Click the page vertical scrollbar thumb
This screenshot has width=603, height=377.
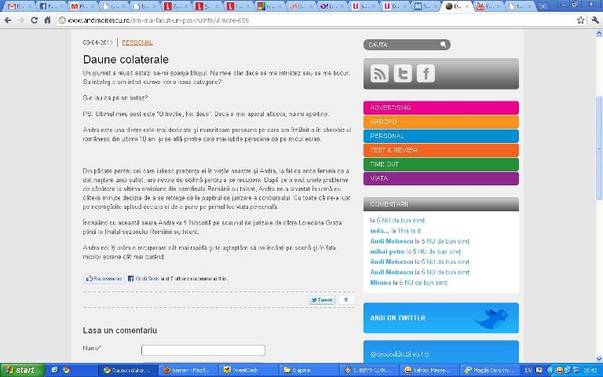(599, 148)
